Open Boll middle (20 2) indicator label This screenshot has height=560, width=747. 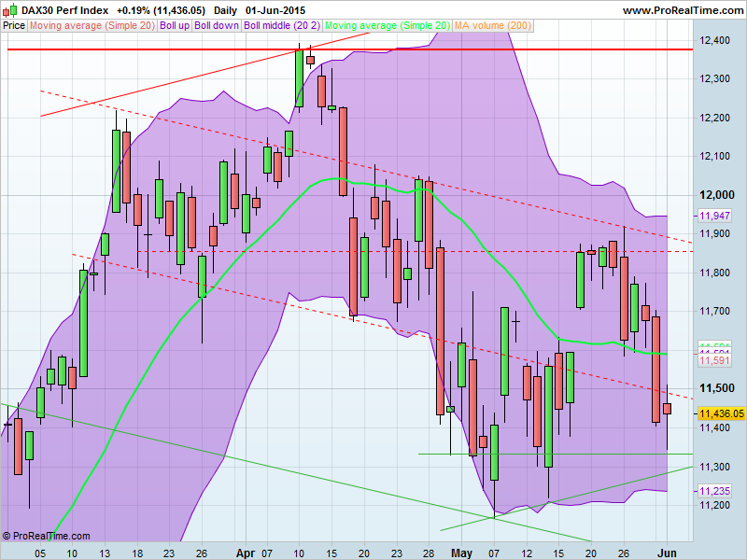pyautogui.click(x=282, y=26)
